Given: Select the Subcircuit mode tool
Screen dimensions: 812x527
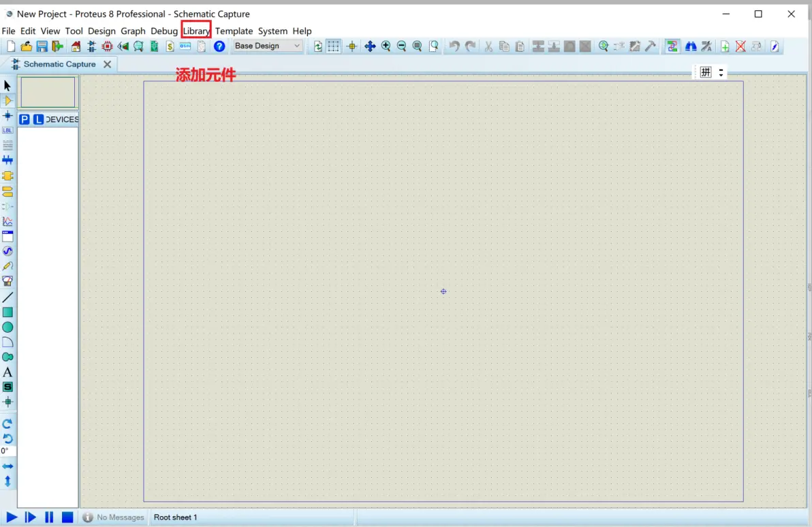Looking at the screenshot, I should point(7,176).
